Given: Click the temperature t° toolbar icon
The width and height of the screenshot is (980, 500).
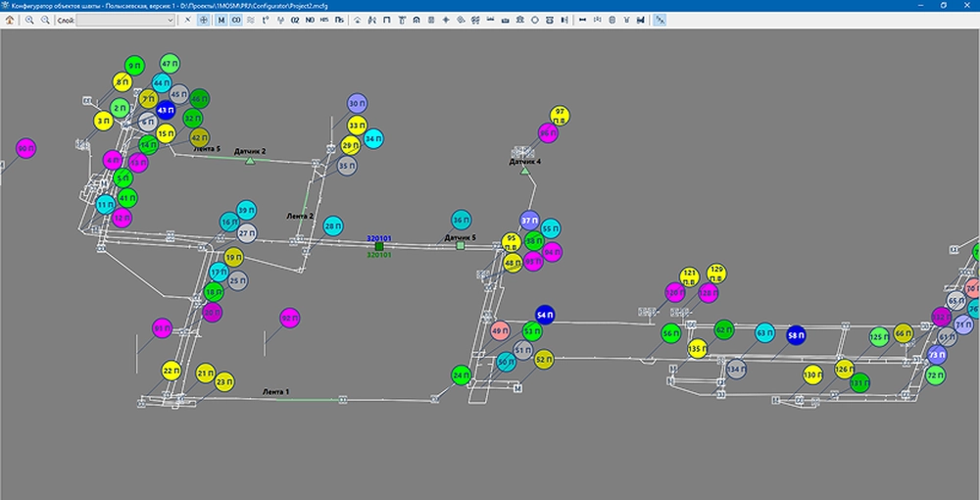Looking at the screenshot, I should tap(267, 20).
